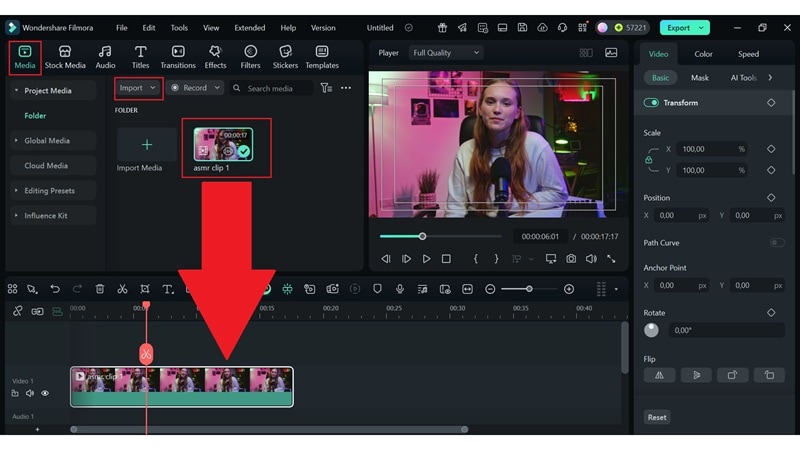The width and height of the screenshot is (800, 450).
Task: Open the Effects panel
Action: pos(215,57)
